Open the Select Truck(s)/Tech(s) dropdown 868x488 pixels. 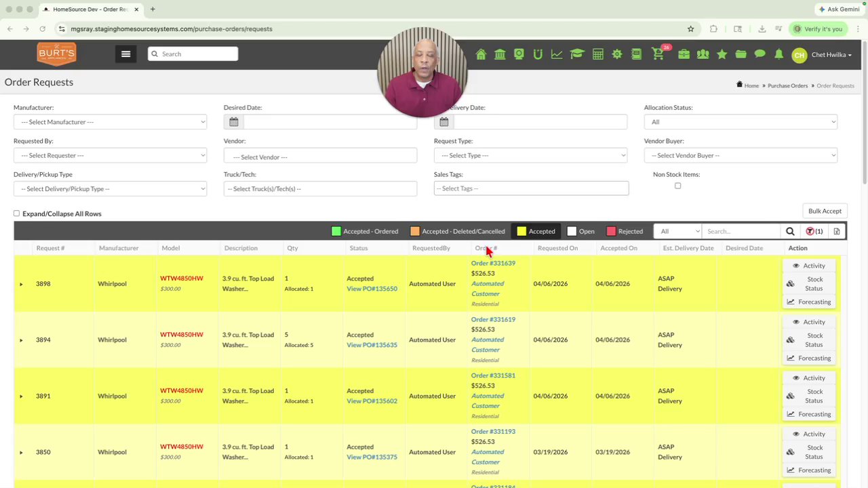(x=320, y=189)
